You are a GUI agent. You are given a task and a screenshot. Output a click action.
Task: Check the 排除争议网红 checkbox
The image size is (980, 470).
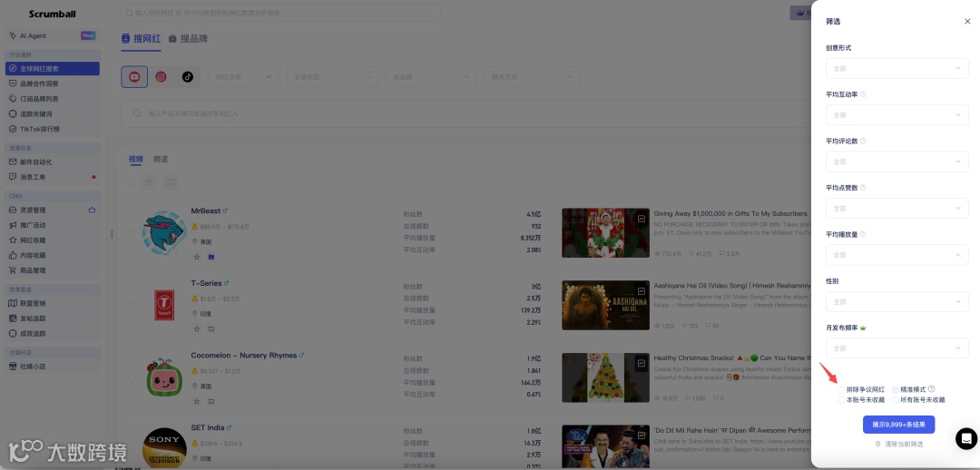pyautogui.click(x=841, y=389)
